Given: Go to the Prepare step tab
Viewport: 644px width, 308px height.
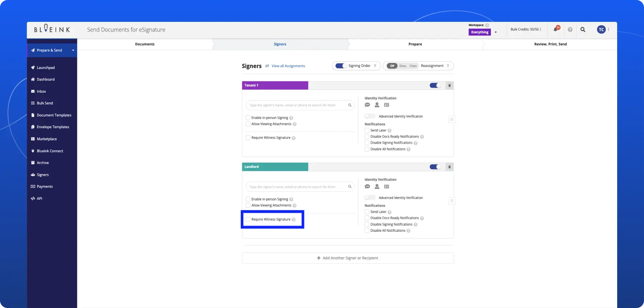Looking at the screenshot, I should pyautogui.click(x=415, y=44).
